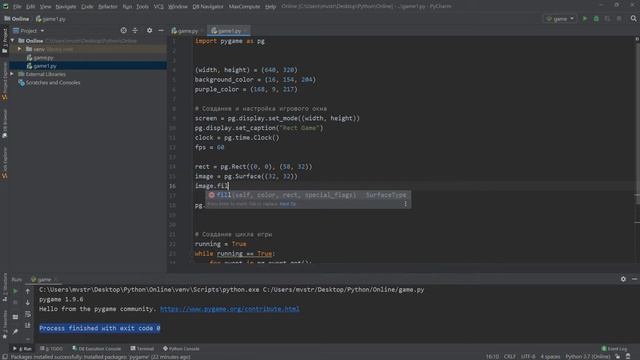Click the scroll to end icon in Run panel
The width and height of the screenshot is (640, 360).
click(28, 325)
